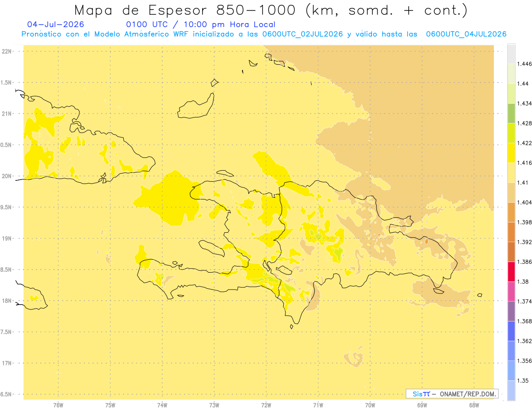Image resolution: width=532 pixels, height=411 pixels.
Task: Click the '70W' longitude label
Action: click(x=370, y=405)
